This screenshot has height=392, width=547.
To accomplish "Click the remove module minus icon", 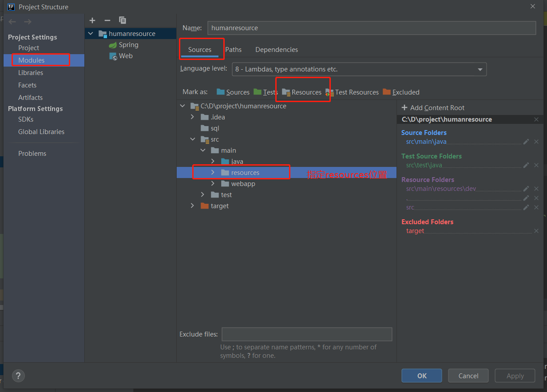I will point(107,20).
